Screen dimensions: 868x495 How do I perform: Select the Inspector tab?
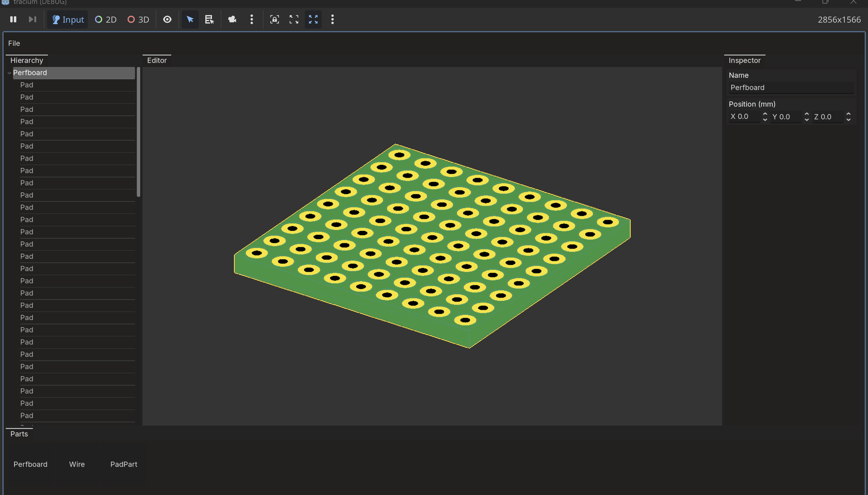744,60
